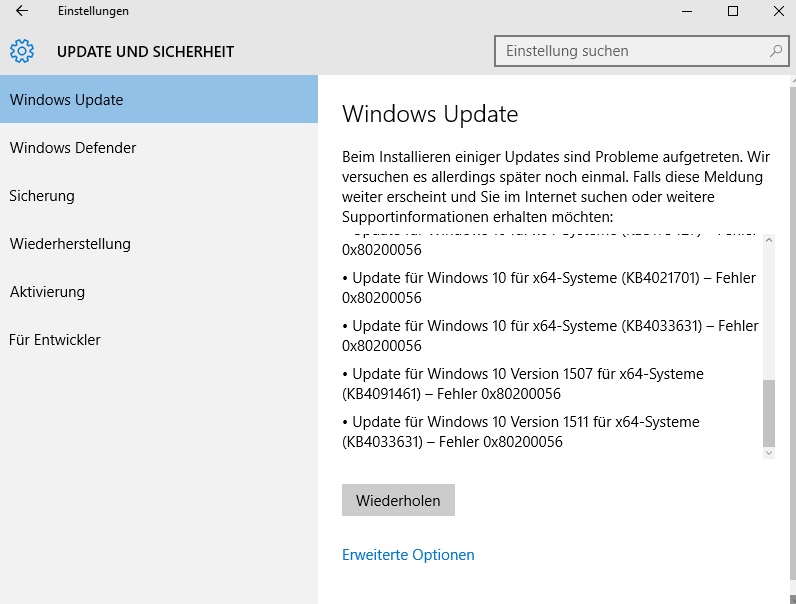Open Erweiterte Optionen link
The width and height of the screenshot is (796, 604).
[408, 555]
